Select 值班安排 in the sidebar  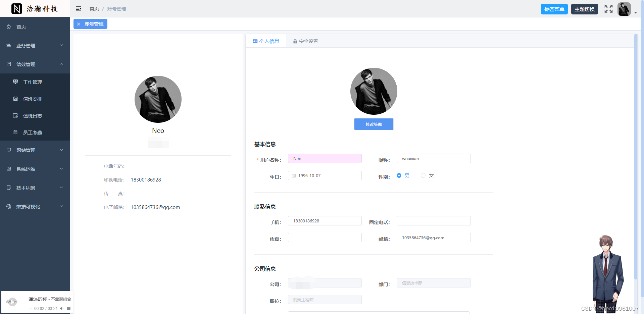[32, 99]
